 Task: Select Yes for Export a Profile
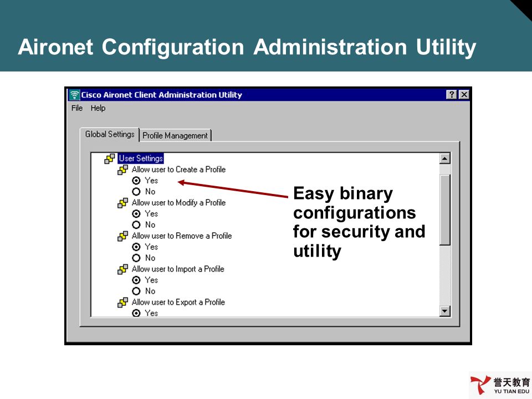point(136,313)
